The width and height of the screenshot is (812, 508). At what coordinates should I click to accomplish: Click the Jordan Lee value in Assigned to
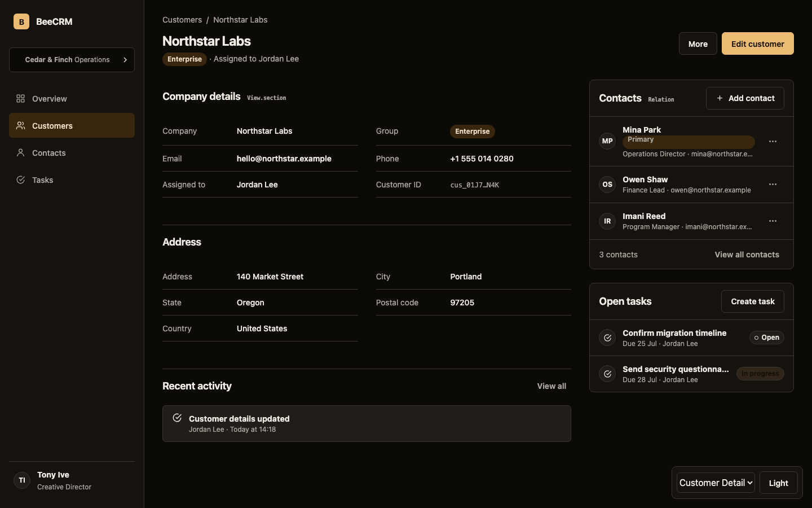point(257,185)
